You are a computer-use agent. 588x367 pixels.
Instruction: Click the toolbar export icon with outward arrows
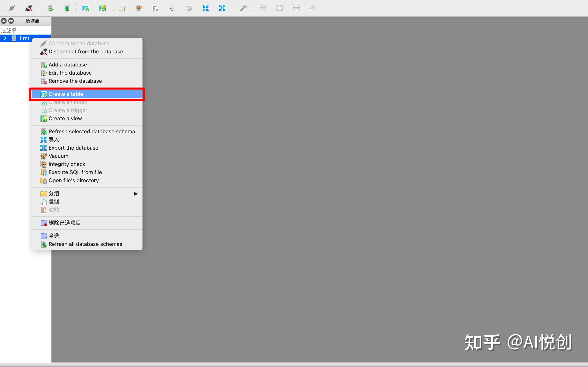point(222,8)
